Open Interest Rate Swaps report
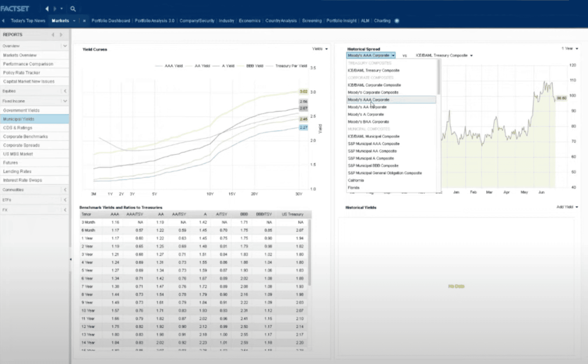588x364 pixels. tap(35, 180)
